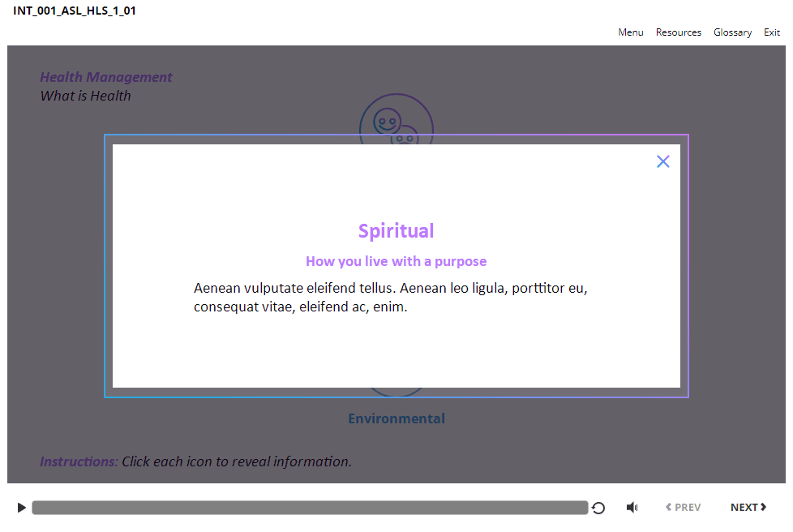Viewport: 793px width, 532px height.
Task: Select the Environmental label
Action: tap(396, 418)
